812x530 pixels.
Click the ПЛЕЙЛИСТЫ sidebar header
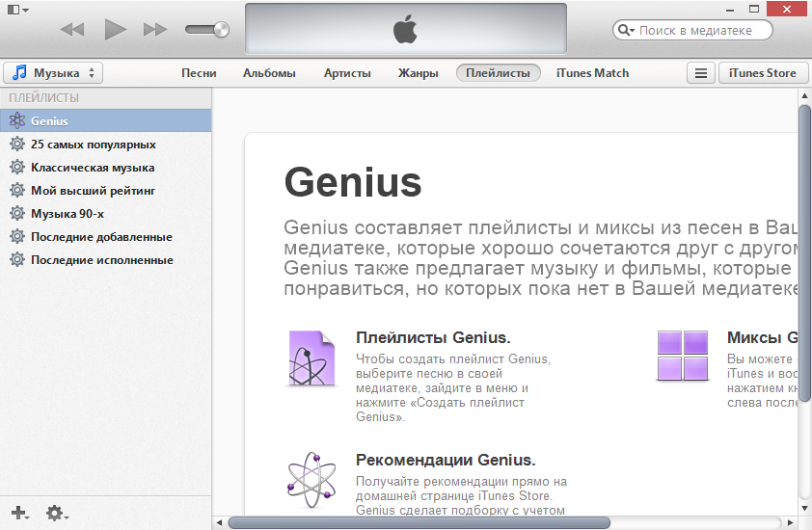pyautogui.click(x=44, y=98)
